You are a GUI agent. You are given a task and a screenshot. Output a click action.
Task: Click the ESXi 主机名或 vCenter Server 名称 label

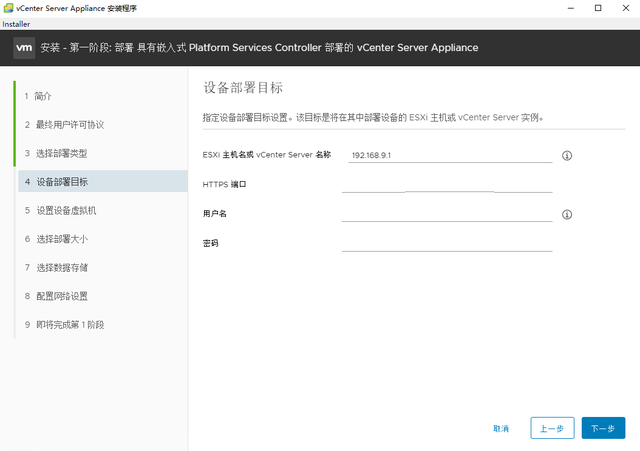pyautogui.click(x=267, y=155)
